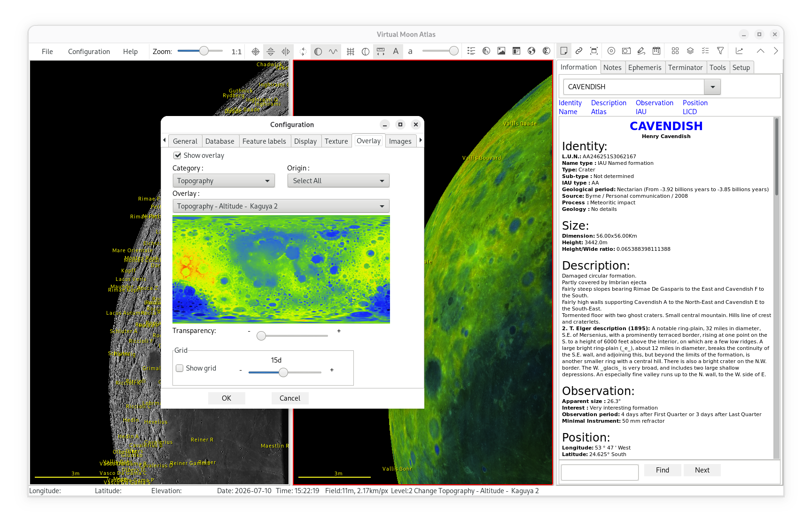Screen dimensions: 812x527
Task: Open the Category Topography dropdown
Action: [x=224, y=181]
